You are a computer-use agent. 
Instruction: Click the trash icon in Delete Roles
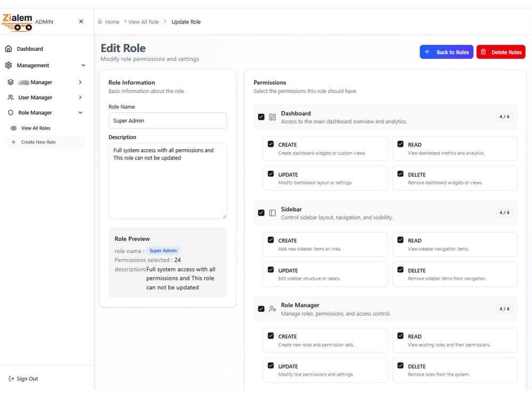[x=483, y=52]
